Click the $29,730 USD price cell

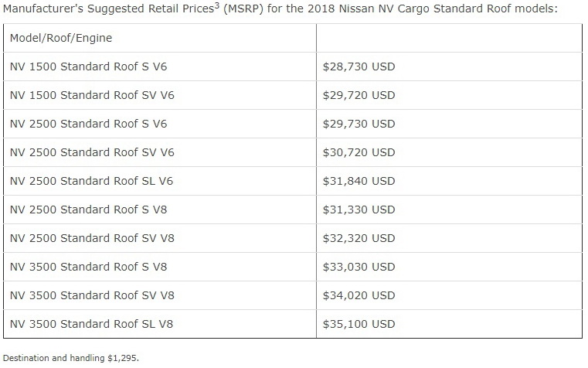(x=359, y=124)
